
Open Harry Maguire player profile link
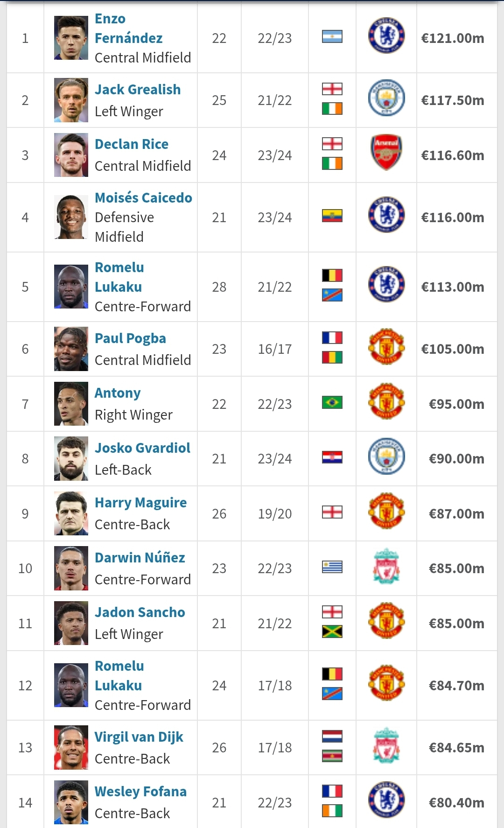point(140,503)
